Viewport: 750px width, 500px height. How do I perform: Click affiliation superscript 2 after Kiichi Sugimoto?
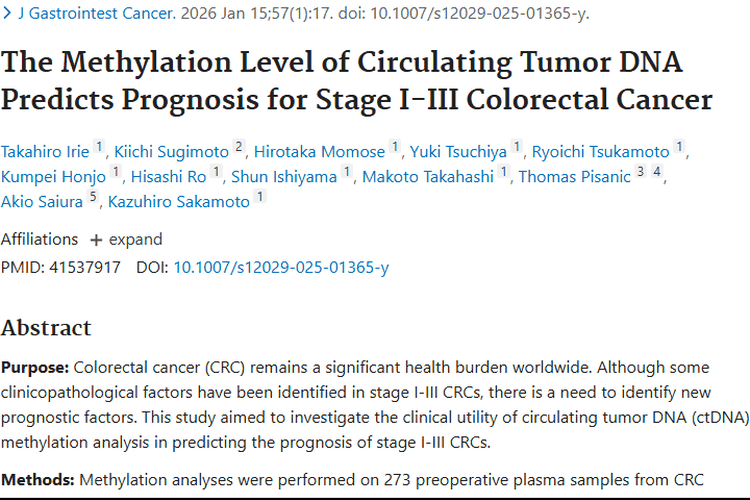coord(239,148)
